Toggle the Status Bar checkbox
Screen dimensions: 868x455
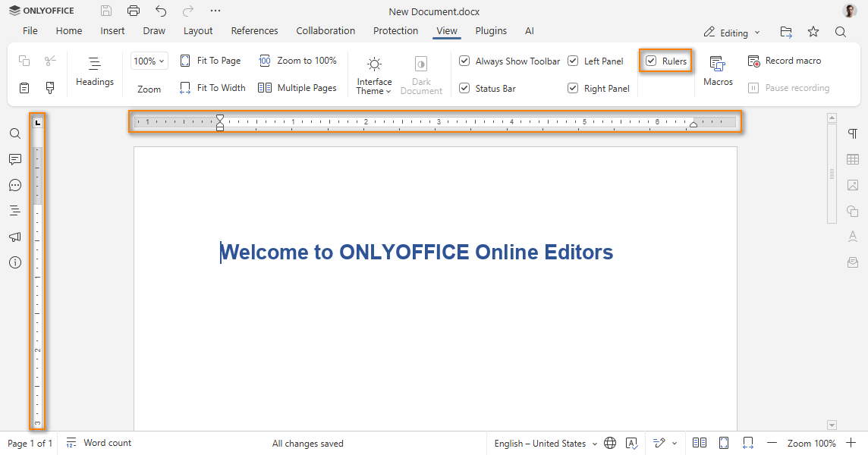pos(464,88)
